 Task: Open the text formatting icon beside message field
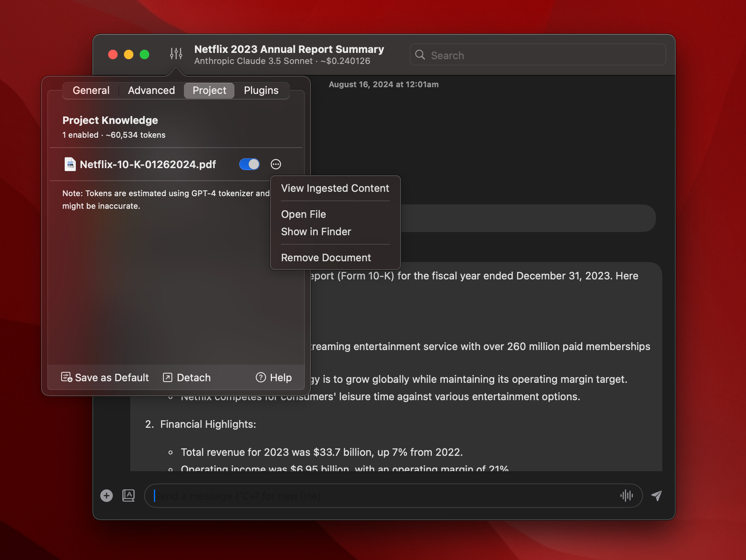pyautogui.click(x=129, y=496)
